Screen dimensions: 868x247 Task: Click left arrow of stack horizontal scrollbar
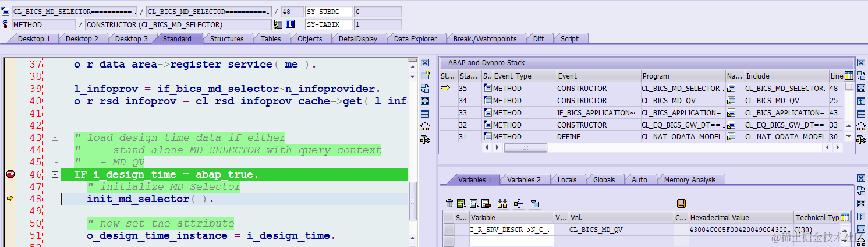point(487,148)
